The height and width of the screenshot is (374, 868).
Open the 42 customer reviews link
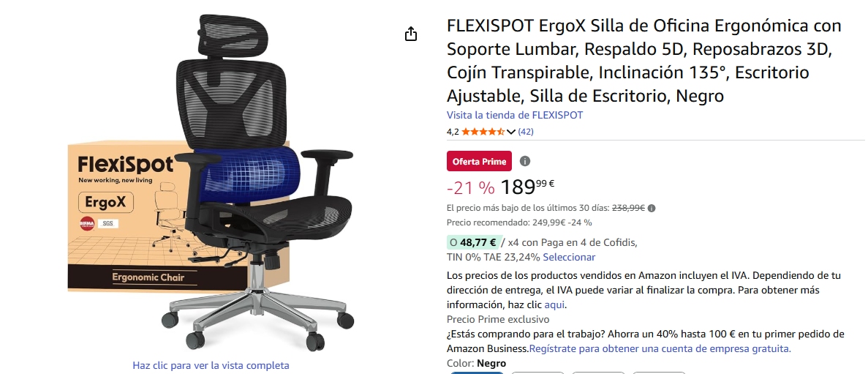click(x=526, y=132)
